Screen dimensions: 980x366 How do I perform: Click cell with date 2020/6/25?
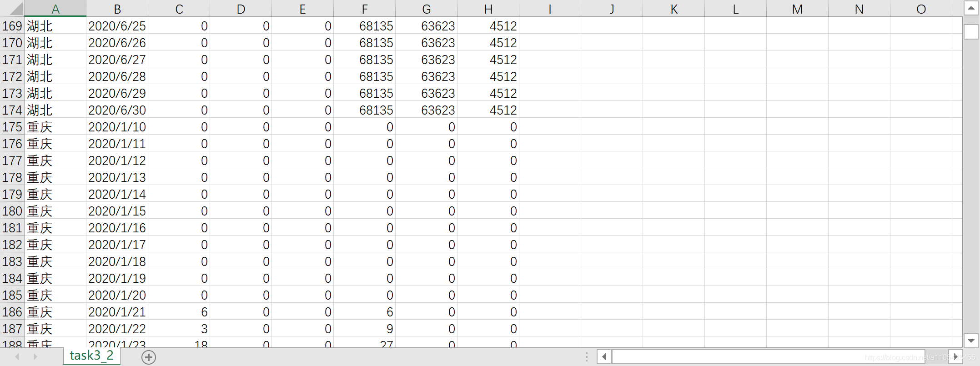[117, 26]
